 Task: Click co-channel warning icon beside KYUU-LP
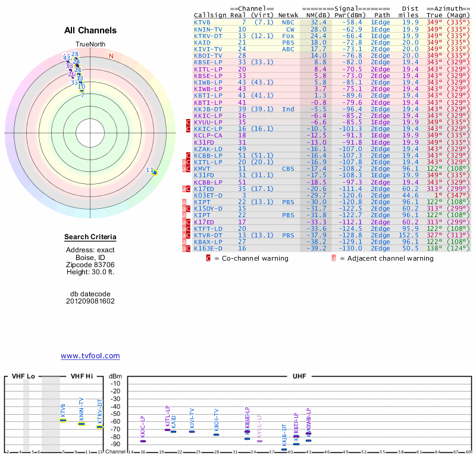189,122
